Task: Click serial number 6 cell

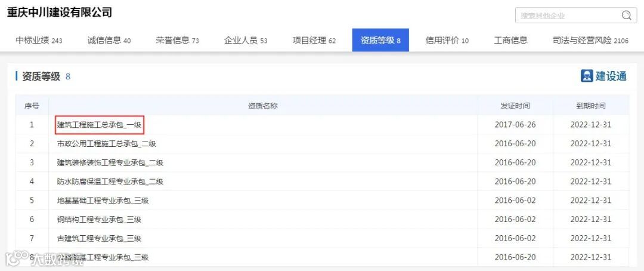Action: point(32,219)
